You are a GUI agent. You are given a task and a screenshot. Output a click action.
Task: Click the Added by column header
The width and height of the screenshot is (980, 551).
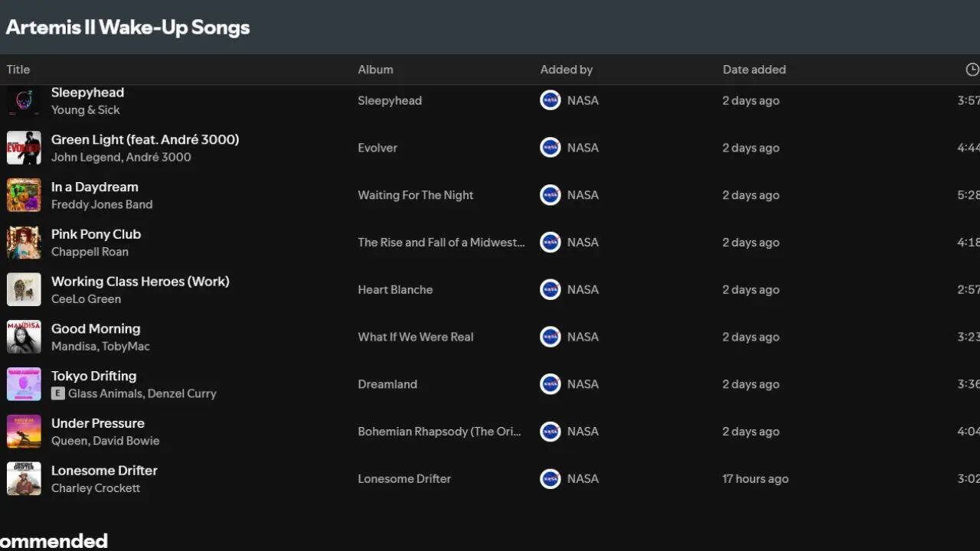pos(567,69)
